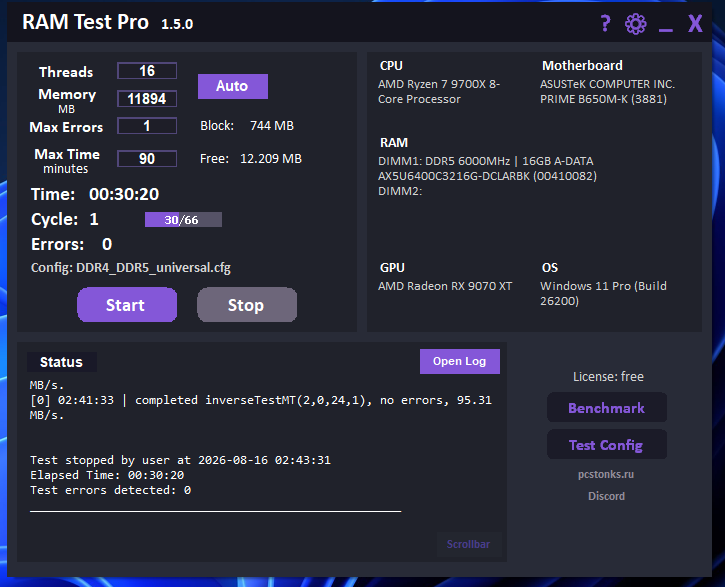Click the Status panel header label
The width and height of the screenshot is (725, 587).
pyautogui.click(x=61, y=362)
